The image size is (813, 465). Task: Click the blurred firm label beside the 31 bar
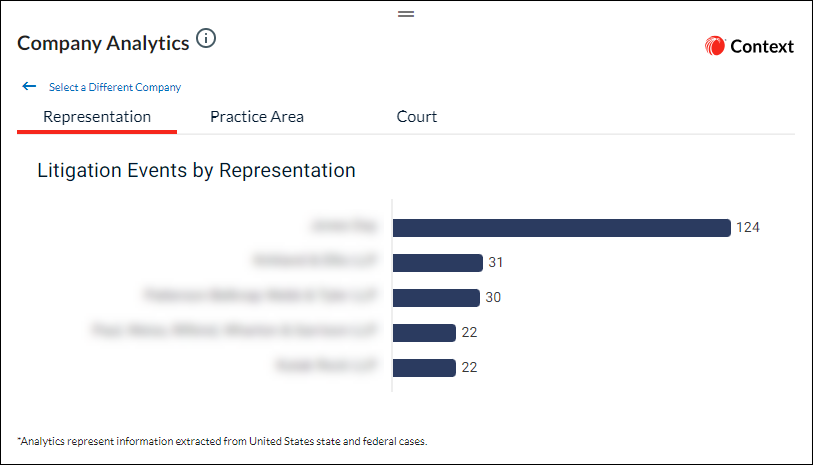click(315, 260)
